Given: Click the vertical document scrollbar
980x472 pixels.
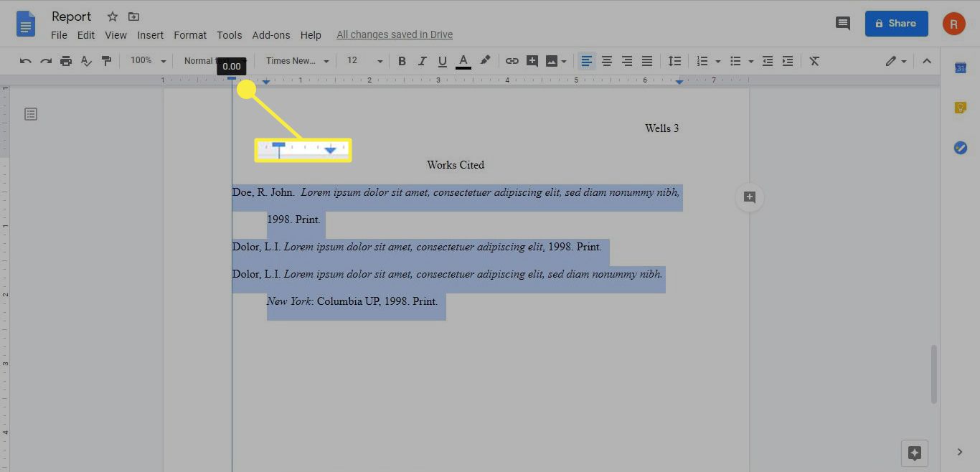Looking at the screenshot, I should [933, 374].
